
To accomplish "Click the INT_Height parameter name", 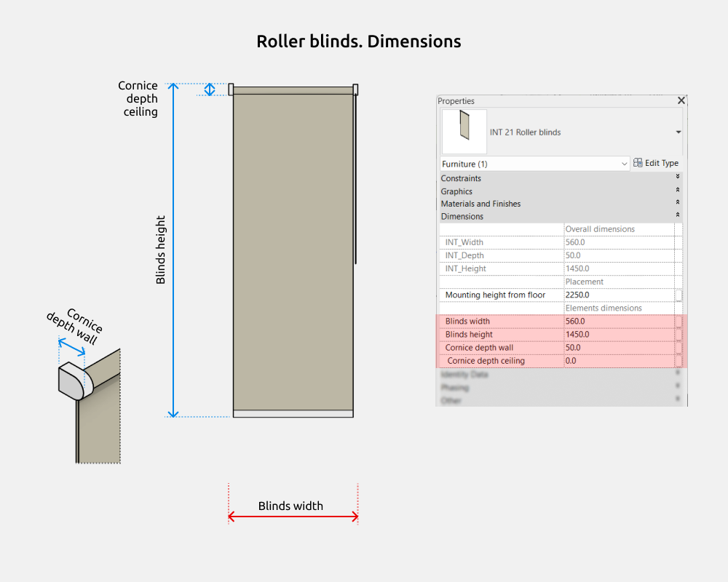I will click(x=465, y=268).
